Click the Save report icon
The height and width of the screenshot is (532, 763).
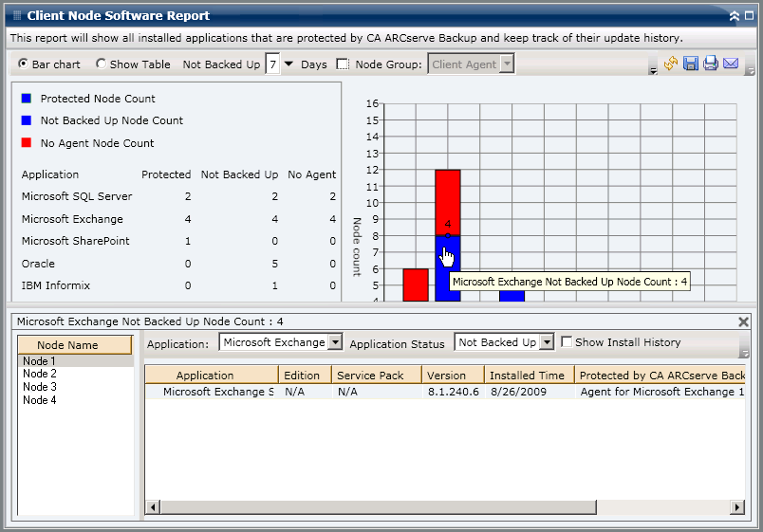(x=691, y=64)
